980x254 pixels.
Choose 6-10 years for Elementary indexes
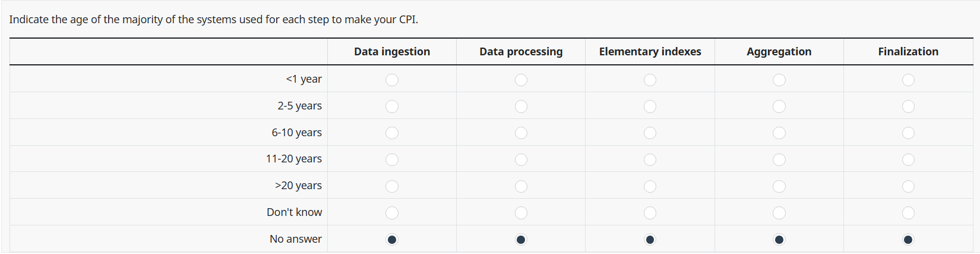[x=650, y=133]
